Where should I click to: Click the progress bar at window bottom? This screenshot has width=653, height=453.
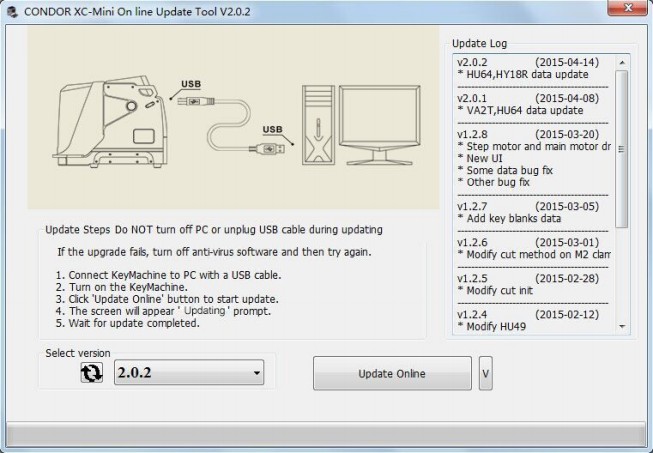[x=326, y=436]
